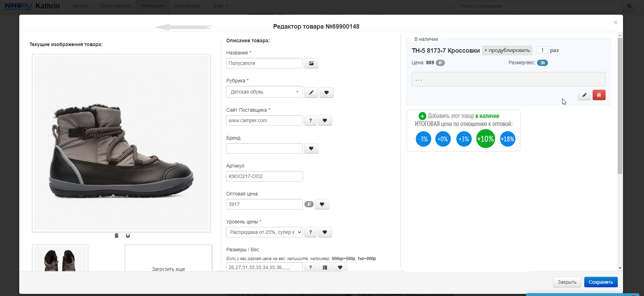The width and height of the screenshot is (644, 296).
Task: Open the Закупки menu item
Action: [x=80, y=6]
